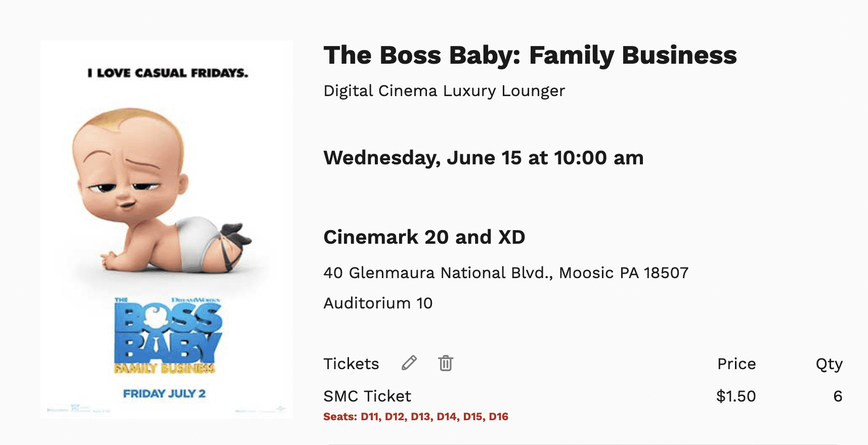The image size is (868, 445).
Task: Click the pencil edit tickets icon
Action: tap(409, 363)
